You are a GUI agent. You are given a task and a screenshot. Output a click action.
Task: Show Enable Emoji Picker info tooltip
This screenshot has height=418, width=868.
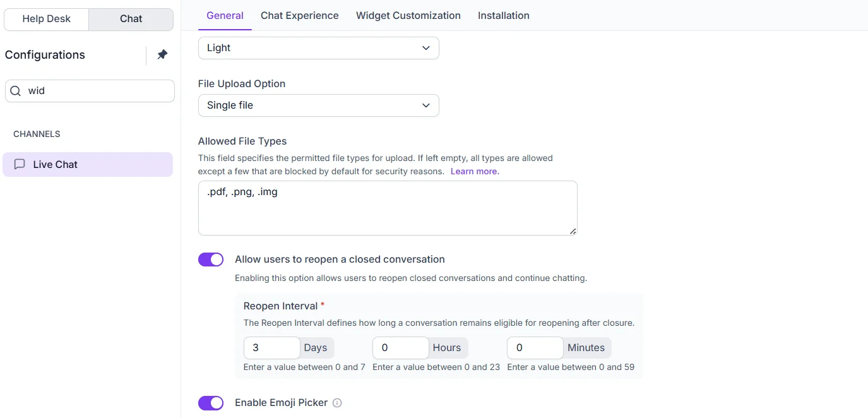point(337,403)
